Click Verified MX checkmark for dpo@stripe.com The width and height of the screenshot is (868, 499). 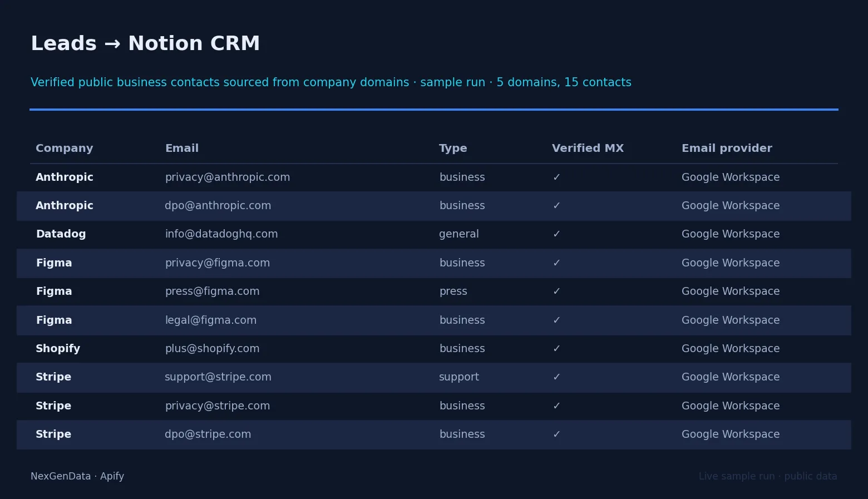556,434
